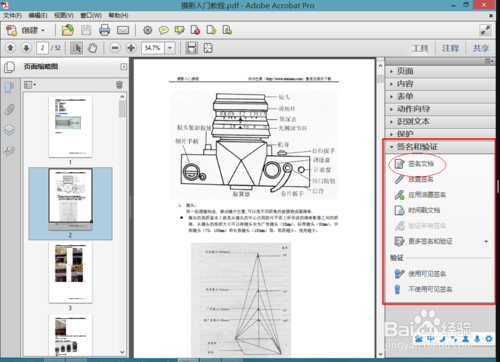500x362 pixels.
Task: Click Without Visible Signature (不使用可见签名)
Action: point(423,289)
